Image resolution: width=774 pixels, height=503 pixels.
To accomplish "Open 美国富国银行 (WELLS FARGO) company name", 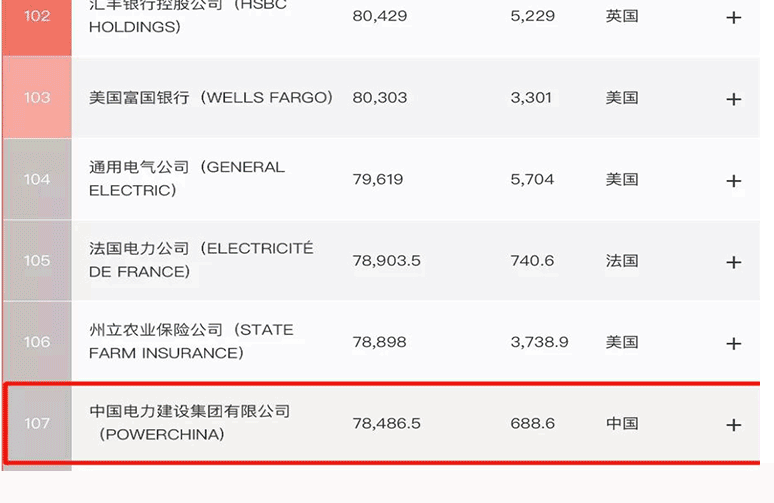I will [210, 98].
